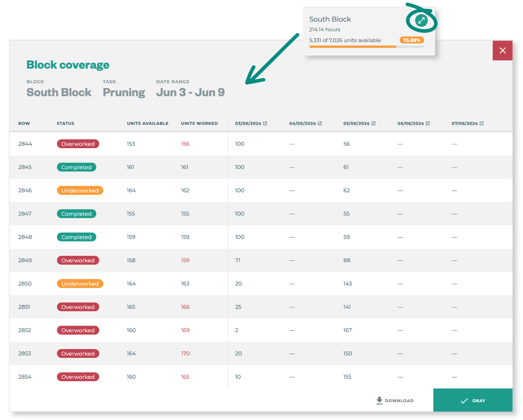Confirm with the Okay button
The image size is (523, 420).
[x=473, y=400]
